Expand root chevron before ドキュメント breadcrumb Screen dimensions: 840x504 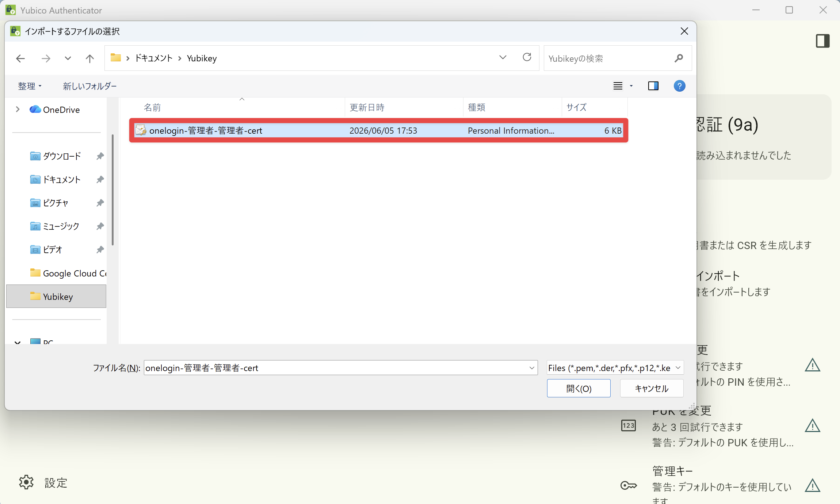[x=128, y=58]
